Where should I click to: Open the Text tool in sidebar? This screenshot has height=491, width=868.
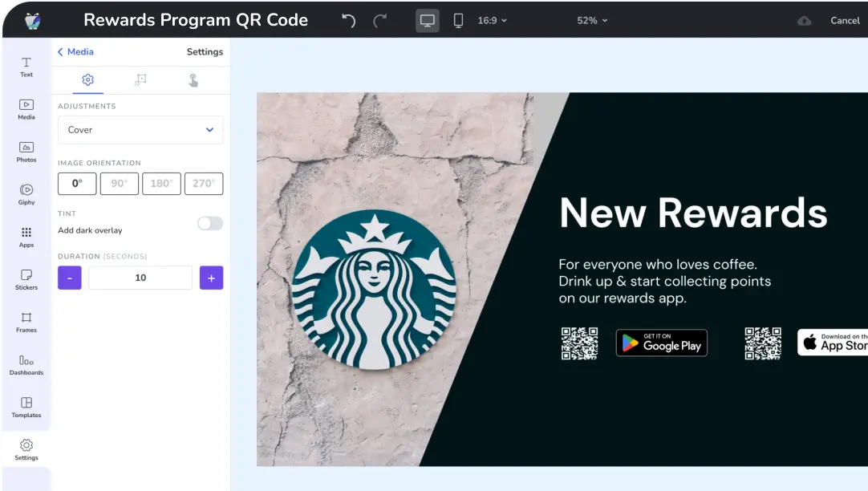tap(26, 67)
